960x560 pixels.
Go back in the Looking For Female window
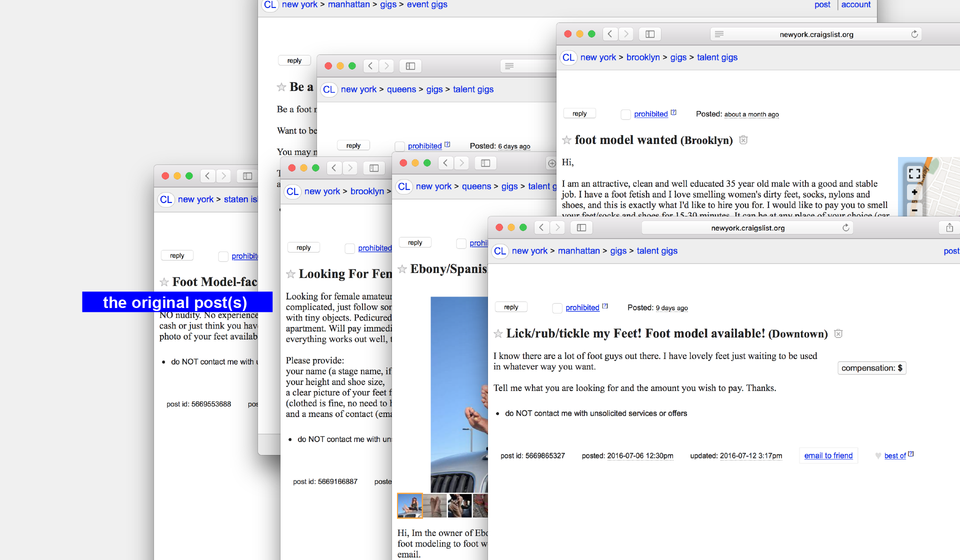click(334, 168)
